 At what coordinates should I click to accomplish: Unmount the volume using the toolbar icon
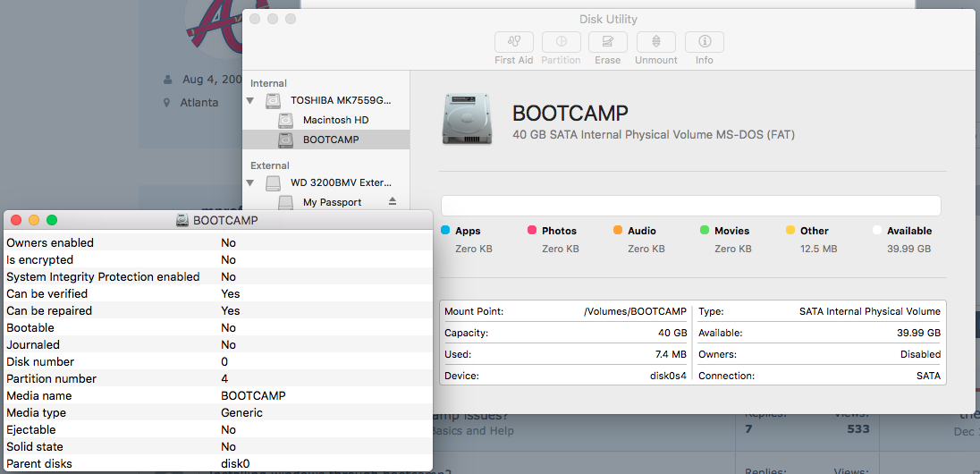[x=655, y=42]
